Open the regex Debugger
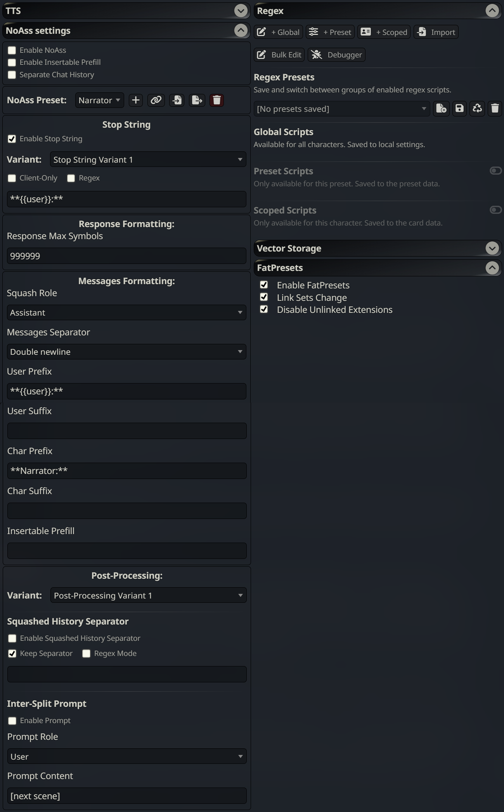 click(x=336, y=55)
